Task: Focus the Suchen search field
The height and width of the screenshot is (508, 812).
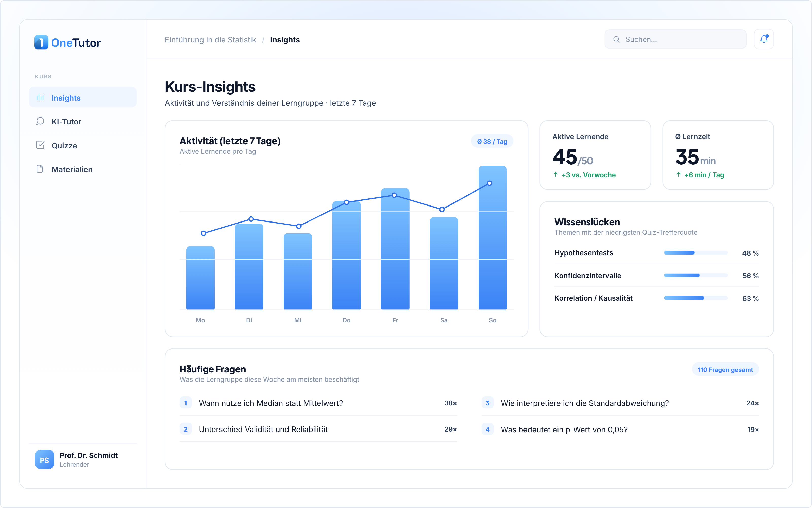Action: pos(675,39)
